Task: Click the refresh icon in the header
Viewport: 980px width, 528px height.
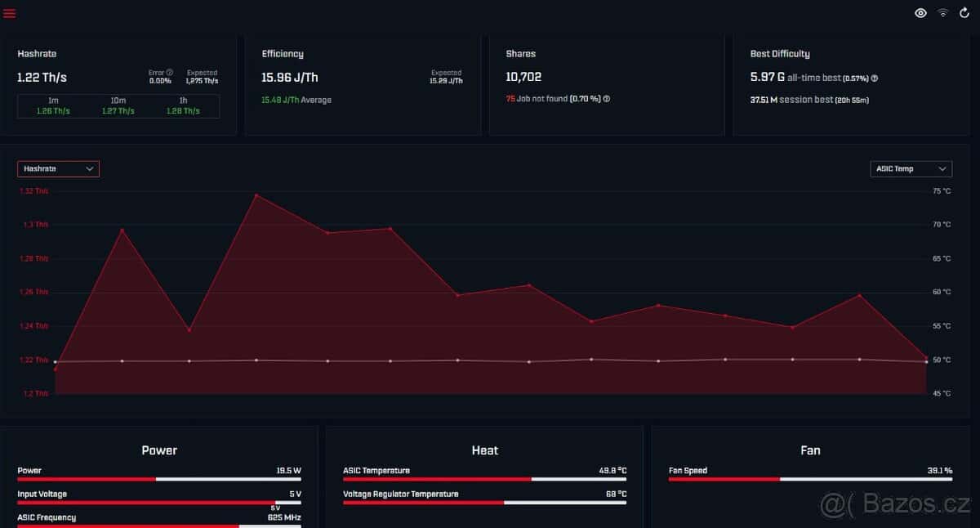Action: [x=964, y=13]
